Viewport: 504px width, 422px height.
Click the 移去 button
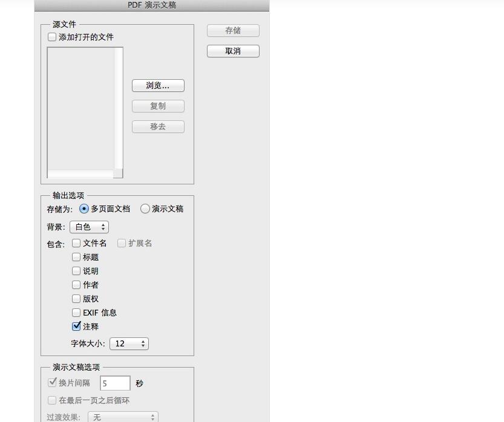point(158,126)
